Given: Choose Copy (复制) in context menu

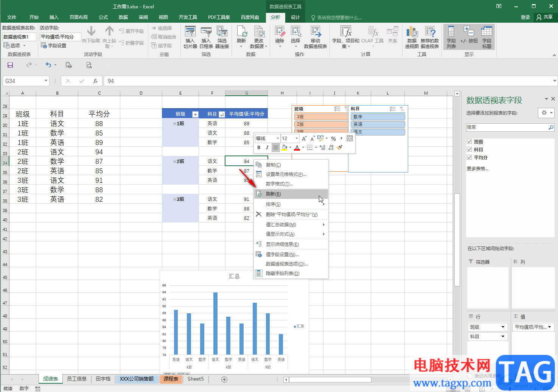Looking at the screenshot, I should pyautogui.click(x=291, y=165).
